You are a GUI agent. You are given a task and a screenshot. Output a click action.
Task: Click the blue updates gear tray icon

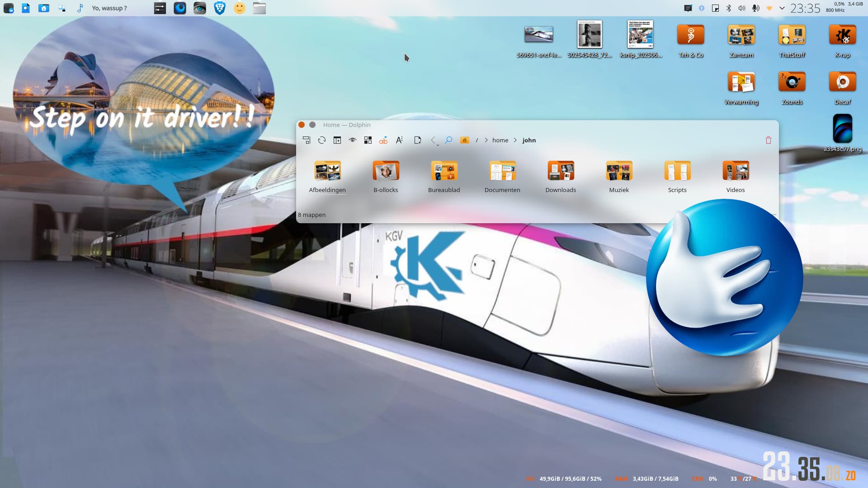(702, 8)
